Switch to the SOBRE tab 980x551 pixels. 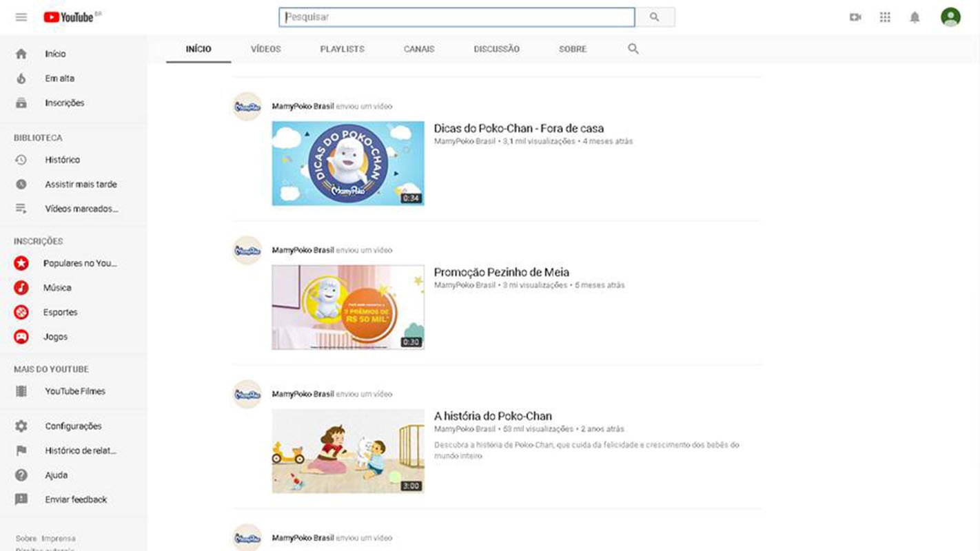[573, 49]
